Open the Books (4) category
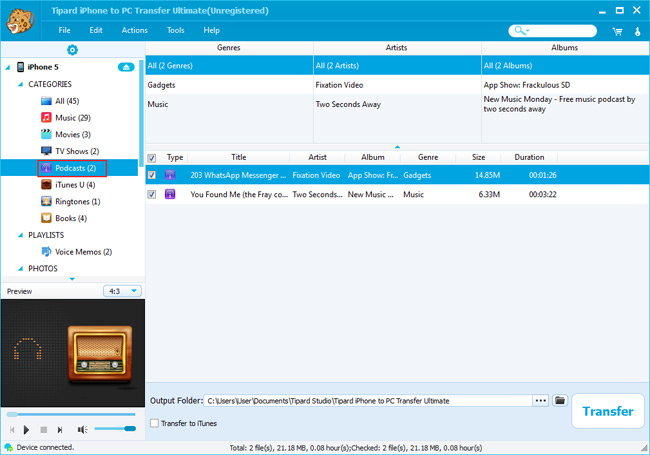The image size is (650, 455). pos(64,218)
